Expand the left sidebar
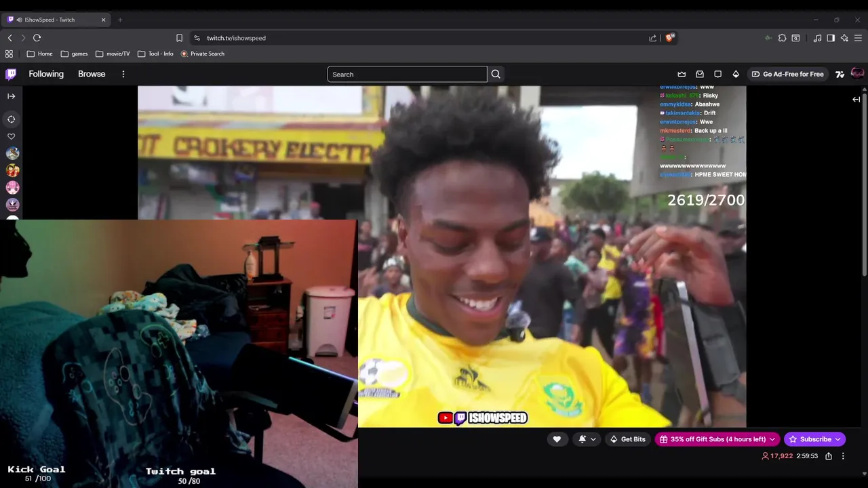 (11, 96)
